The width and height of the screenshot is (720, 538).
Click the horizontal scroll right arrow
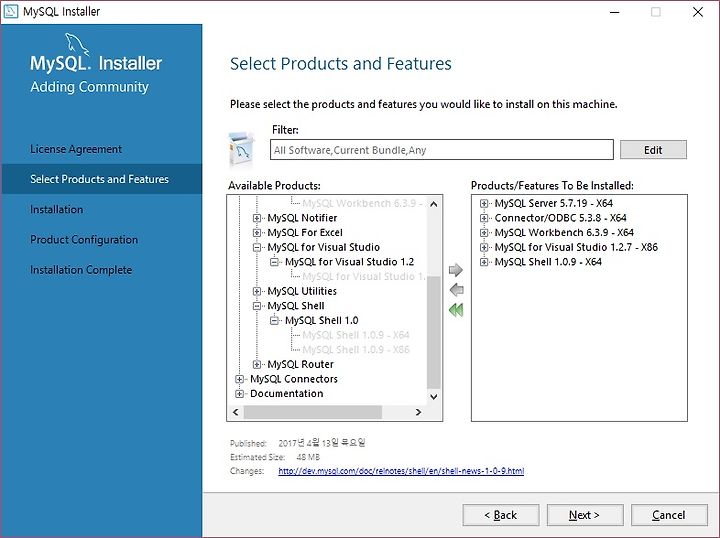[x=418, y=412]
